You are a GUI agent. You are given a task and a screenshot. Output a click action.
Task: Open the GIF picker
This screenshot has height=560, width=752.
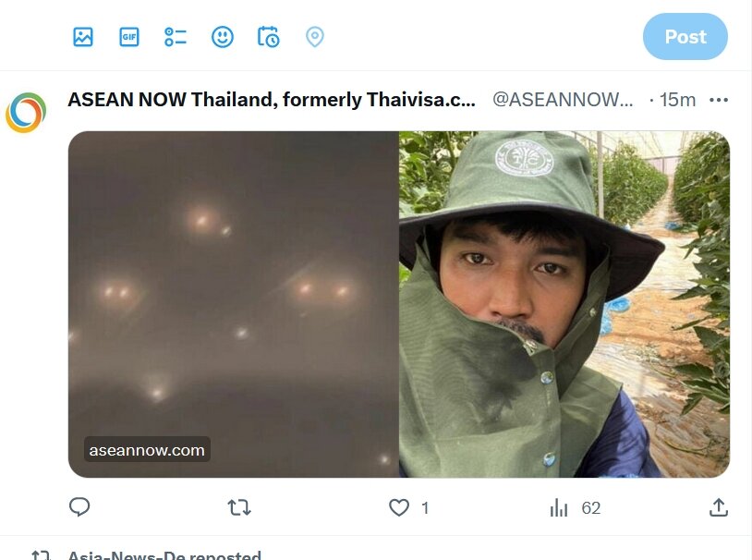[x=129, y=37]
